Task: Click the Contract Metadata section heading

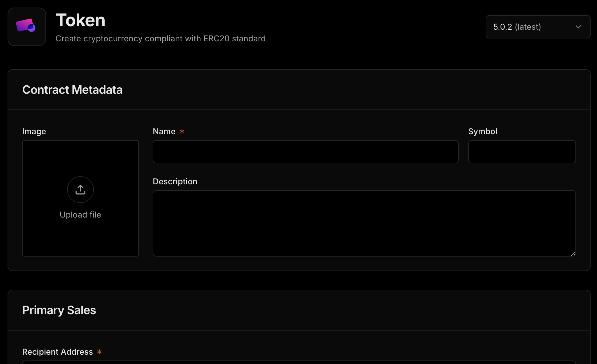Action: click(72, 90)
